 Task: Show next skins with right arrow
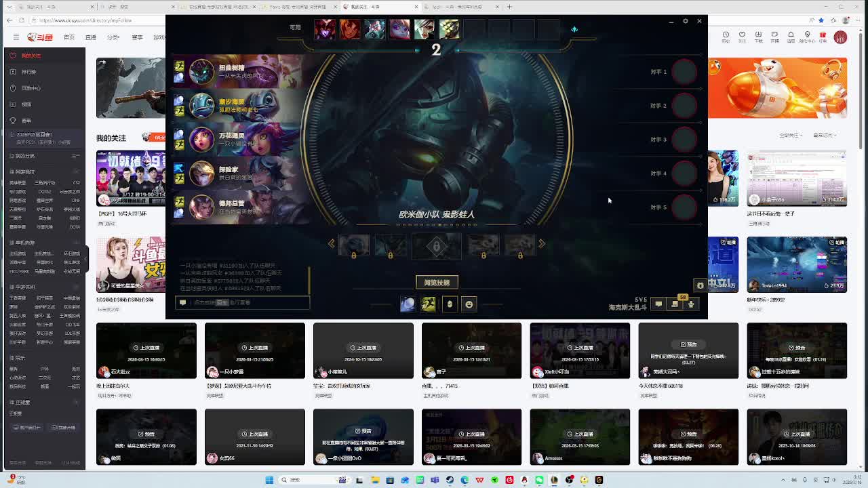541,243
